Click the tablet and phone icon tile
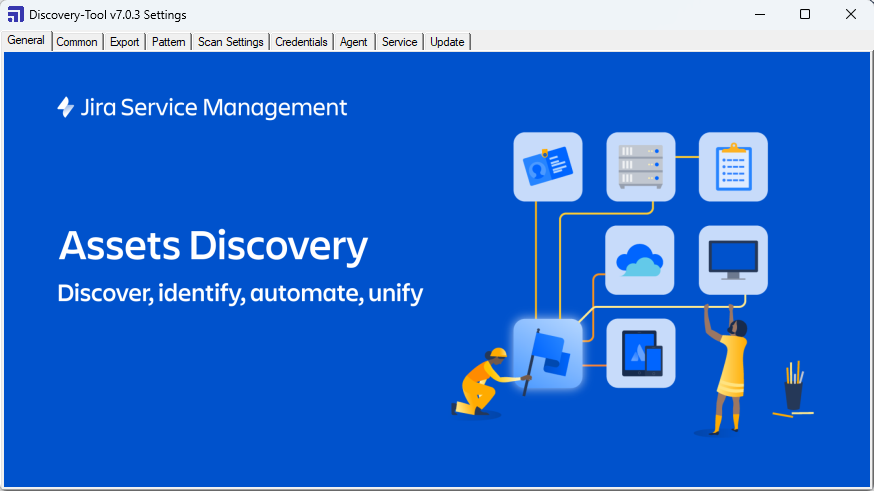This screenshot has width=874, height=491. click(640, 353)
